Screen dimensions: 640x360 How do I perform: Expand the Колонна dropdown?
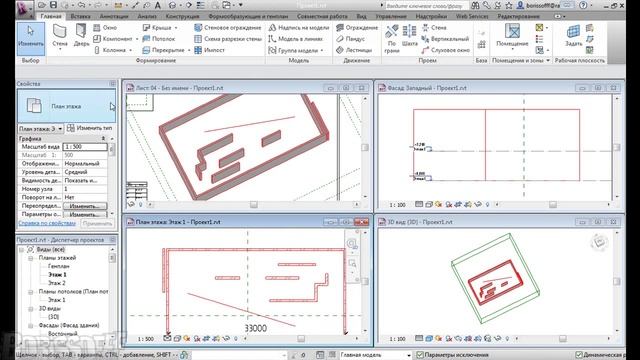pos(131,50)
